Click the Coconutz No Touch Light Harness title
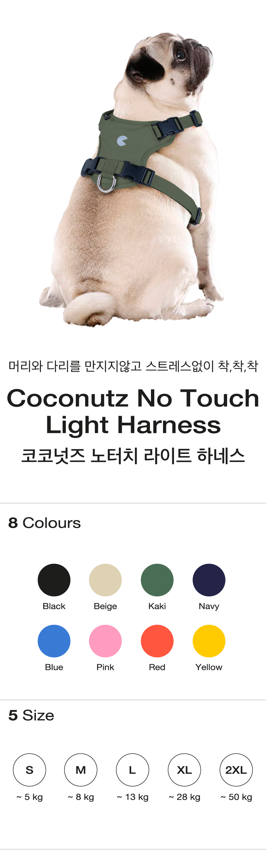Image resolution: width=266 pixels, height=868 pixels. point(133,411)
